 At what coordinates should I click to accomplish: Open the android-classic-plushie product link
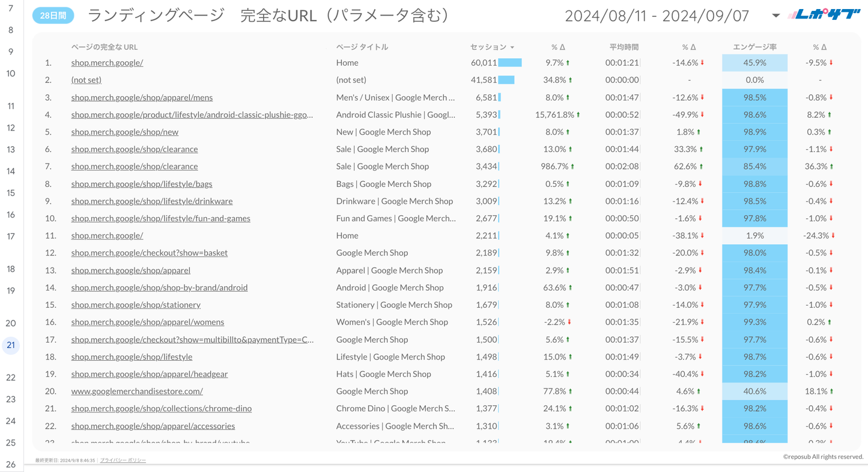coord(192,115)
